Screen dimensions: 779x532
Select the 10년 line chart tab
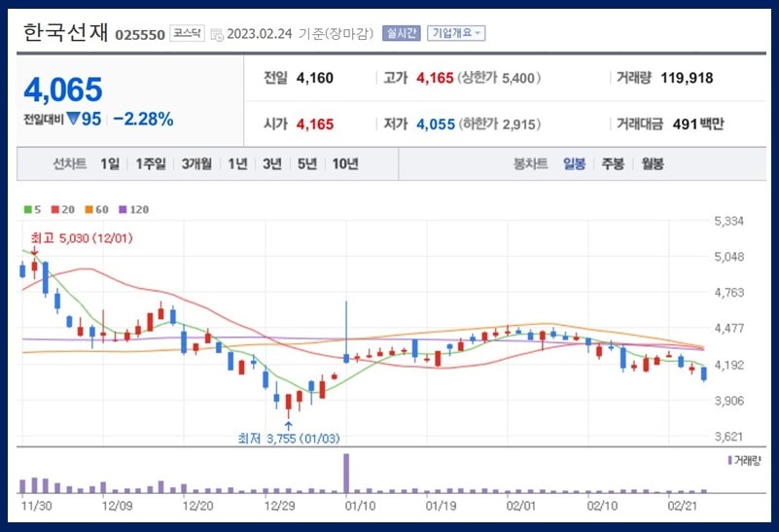click(345, 164)
